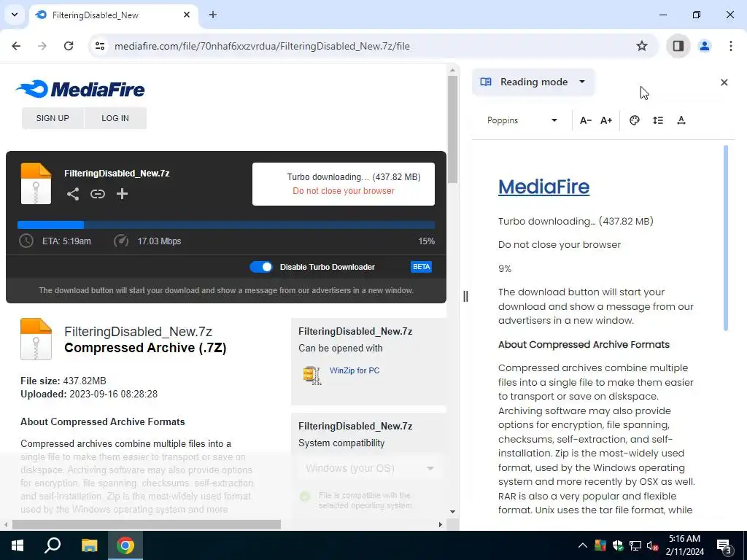Open the WinZip for PC link
The image size is (747, 560).
[x=355, y=370]
